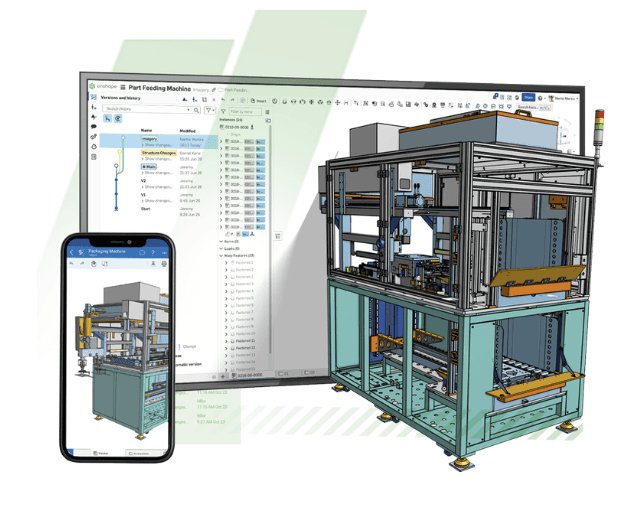Tap the question mark help icon on phone
Image resolution: width=636 pixels, height=524 pixels.
point(153,252)
